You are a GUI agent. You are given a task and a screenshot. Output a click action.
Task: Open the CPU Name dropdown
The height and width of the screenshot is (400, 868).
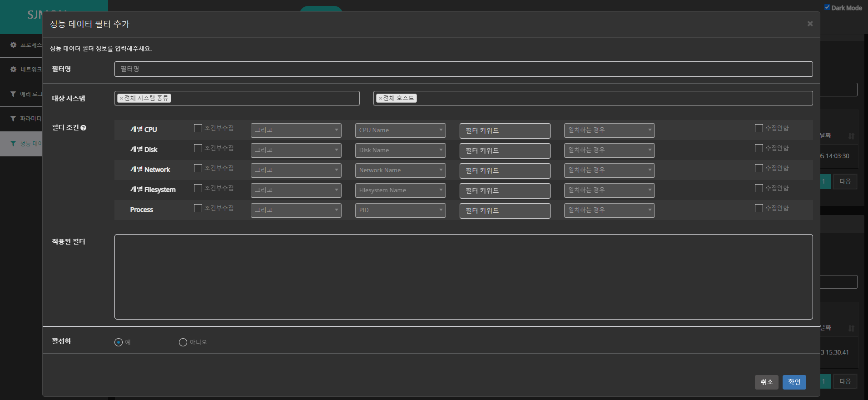click(401, 130)
